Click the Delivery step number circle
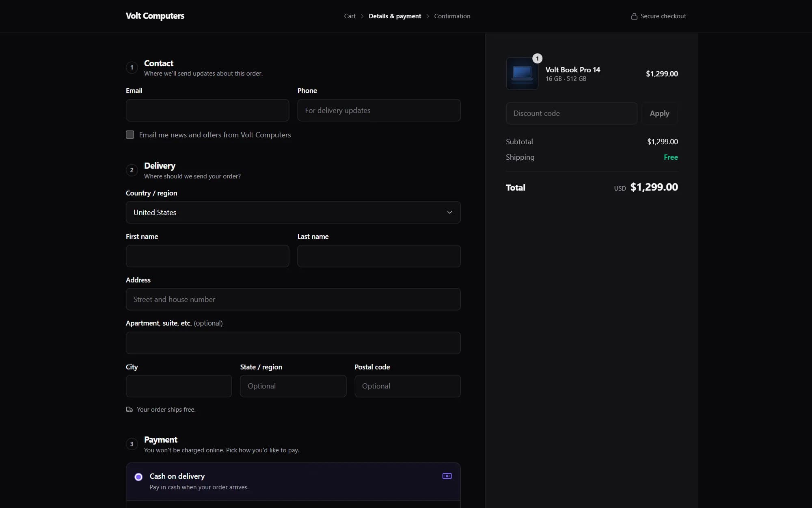 (x=132, y=170)
